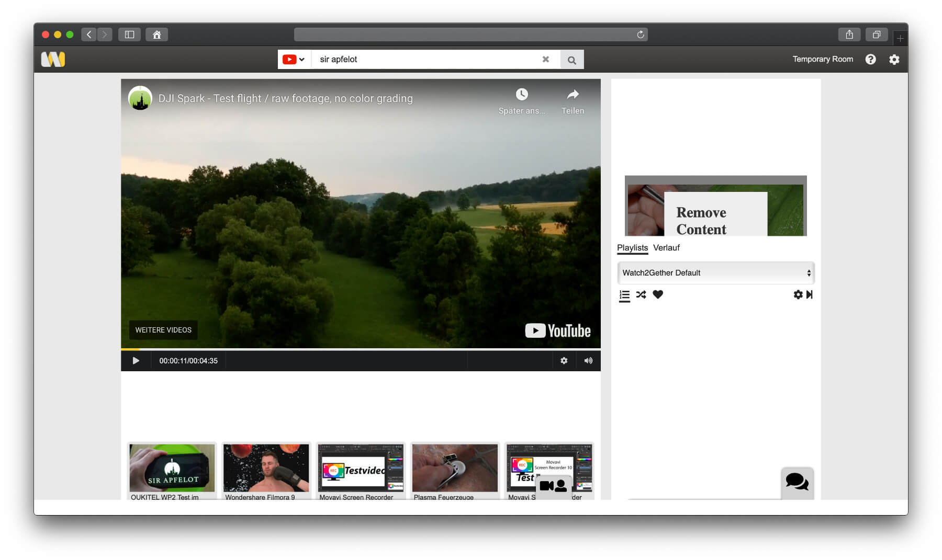Mute the player volume
The height and width of the screenshot is (560, 942).
588,361
